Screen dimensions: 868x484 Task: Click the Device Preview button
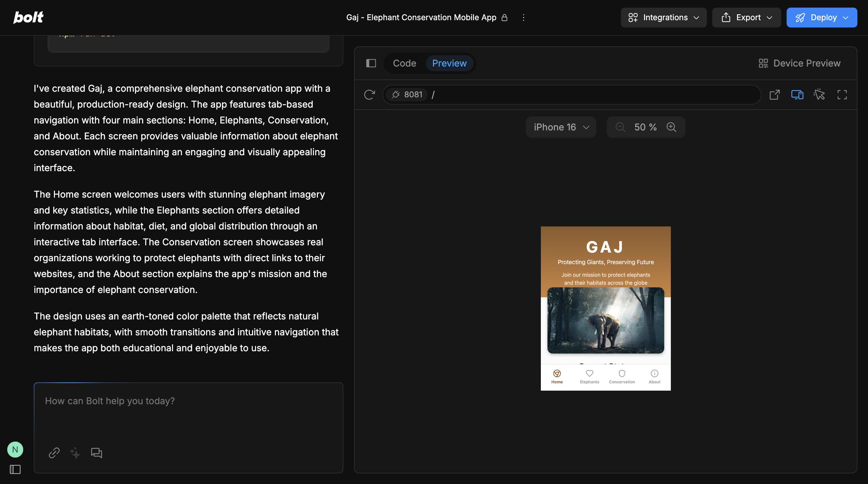click(x=799, y=63)
